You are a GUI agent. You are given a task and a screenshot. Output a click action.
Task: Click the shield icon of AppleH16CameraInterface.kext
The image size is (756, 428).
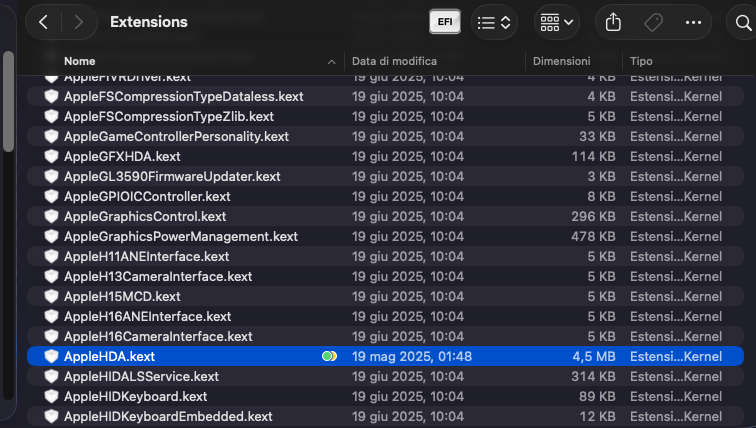click(51, 336)
